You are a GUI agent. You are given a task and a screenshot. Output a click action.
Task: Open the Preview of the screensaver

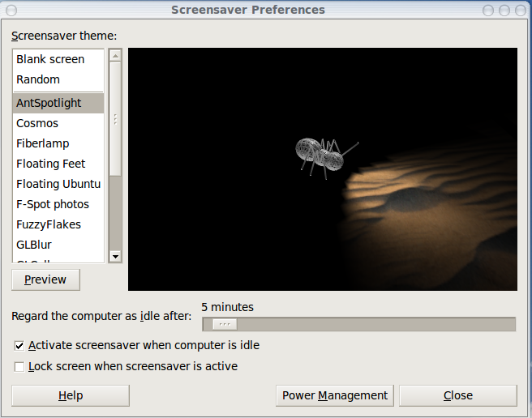point(45,279)
